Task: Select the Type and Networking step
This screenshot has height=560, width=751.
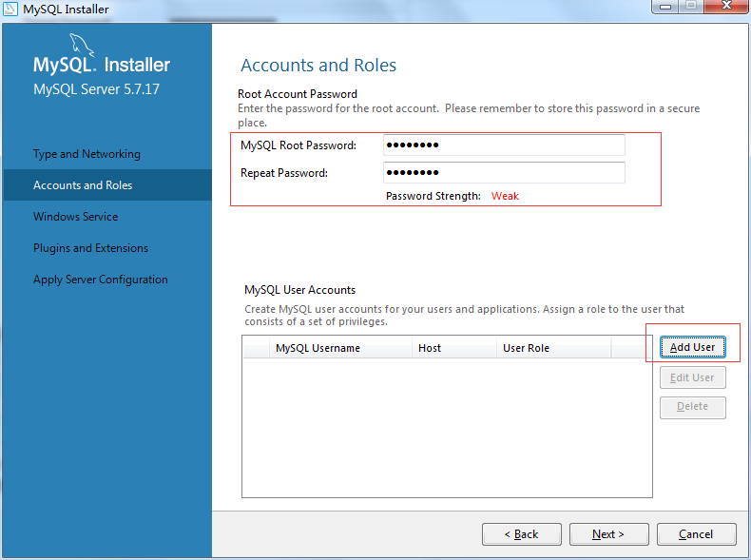Action: coord(87,154)
